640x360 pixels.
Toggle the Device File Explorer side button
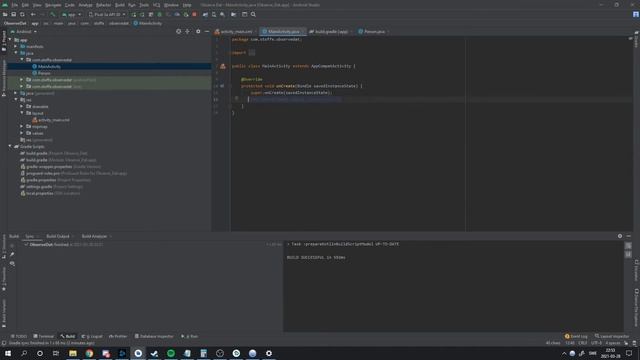(636, 307)
